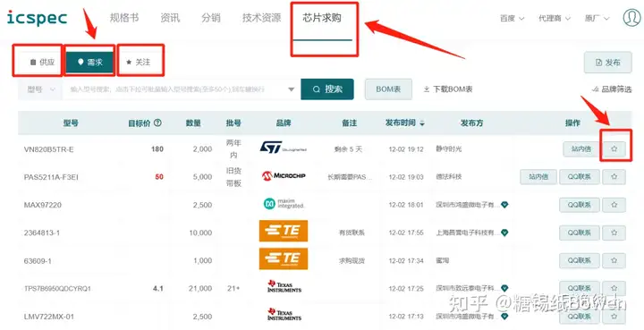Click model text PAS5211A-F3EI
Image resolution: width=644 pixels, height=330 pixels.
pos(51,177)
